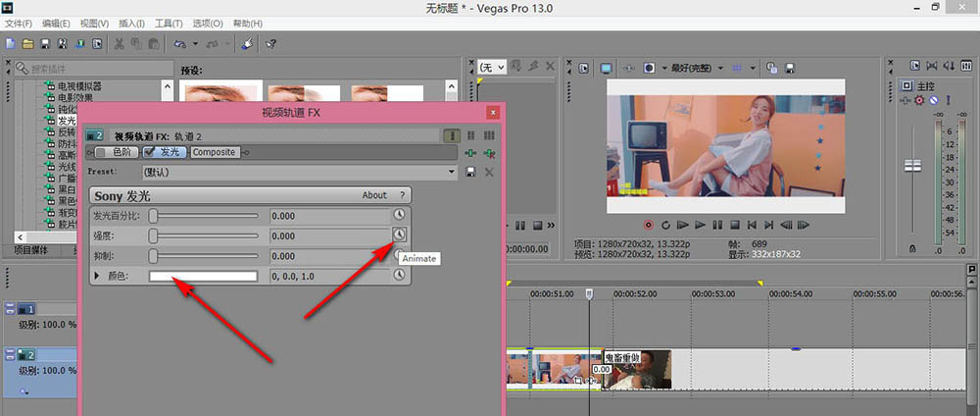Save the preset with the floppy icon

[471, 172]
